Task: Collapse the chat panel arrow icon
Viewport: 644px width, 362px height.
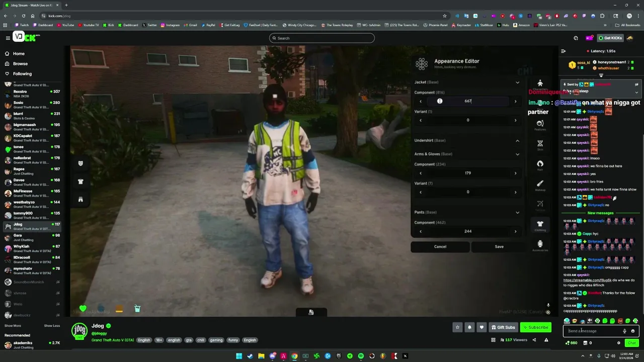Action: [x=563, y=51]
